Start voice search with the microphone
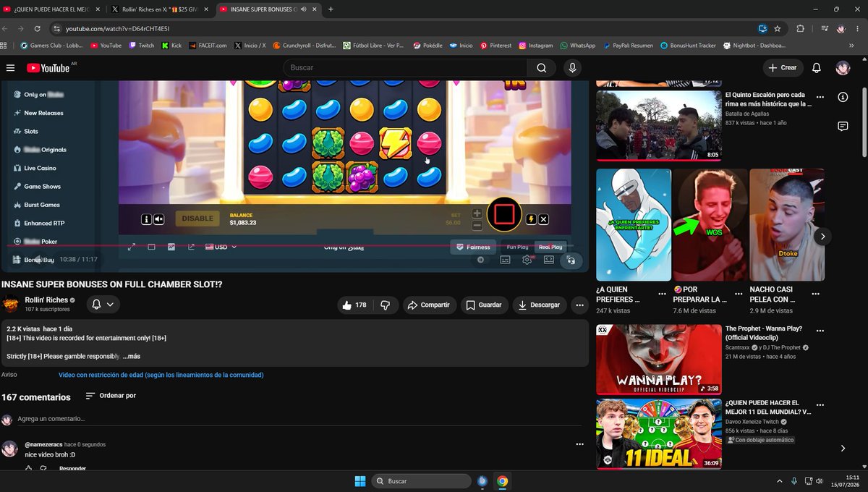Screen dimensions: 868x492 pyautogui.click(x=572, y=67)
